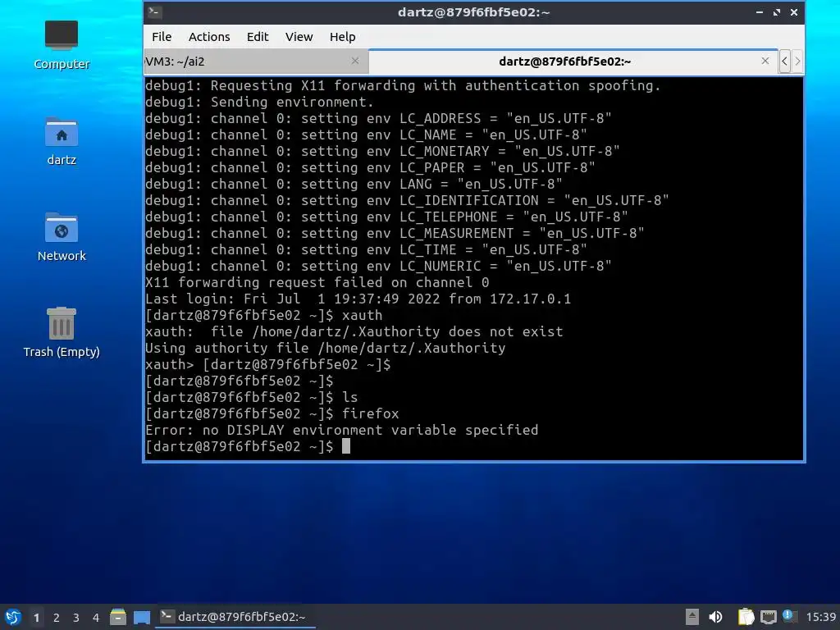Click the 'Sending environment.' debug line
The image size is (840, 630).
259,102
